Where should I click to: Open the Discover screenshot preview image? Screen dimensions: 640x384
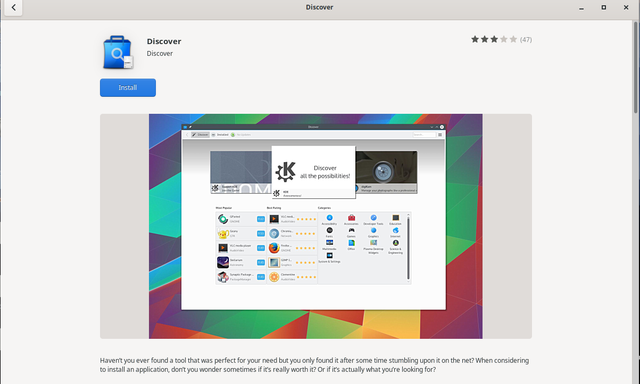point(316,226)
